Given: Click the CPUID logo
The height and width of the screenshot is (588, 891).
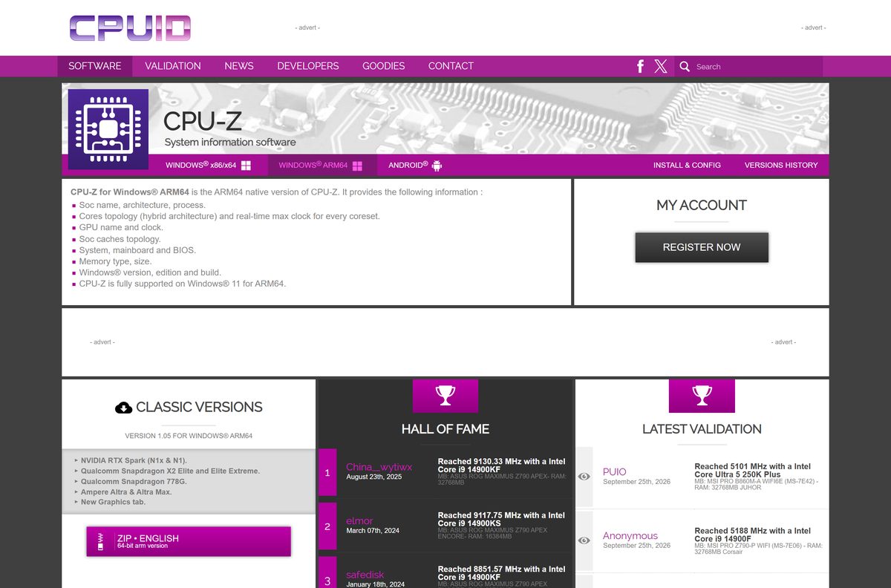Looking at the screenshot, I should (131, 28).
